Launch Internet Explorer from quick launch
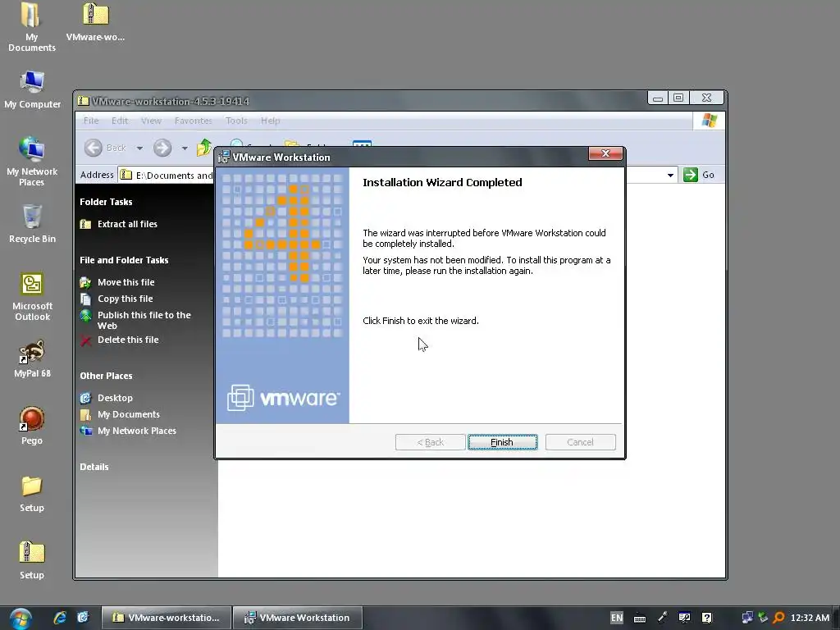Image resolution: width=840 pixels, height=630 pixels. tap(60, 618)
